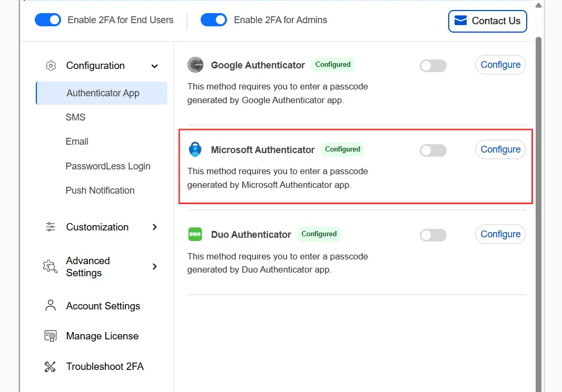562x392 pixels.
Task: Enable the Google Authenticator toggle
Action: pos(433,66)
